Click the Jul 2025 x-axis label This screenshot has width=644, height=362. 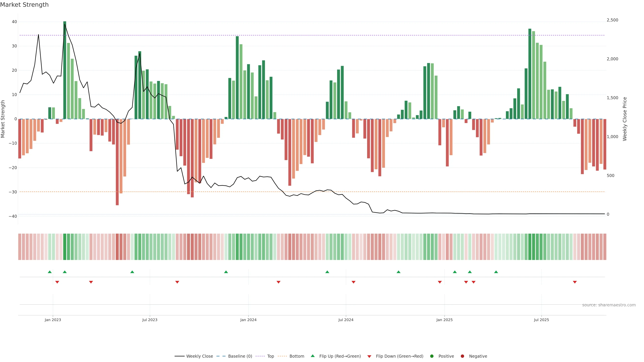[541, 320]
